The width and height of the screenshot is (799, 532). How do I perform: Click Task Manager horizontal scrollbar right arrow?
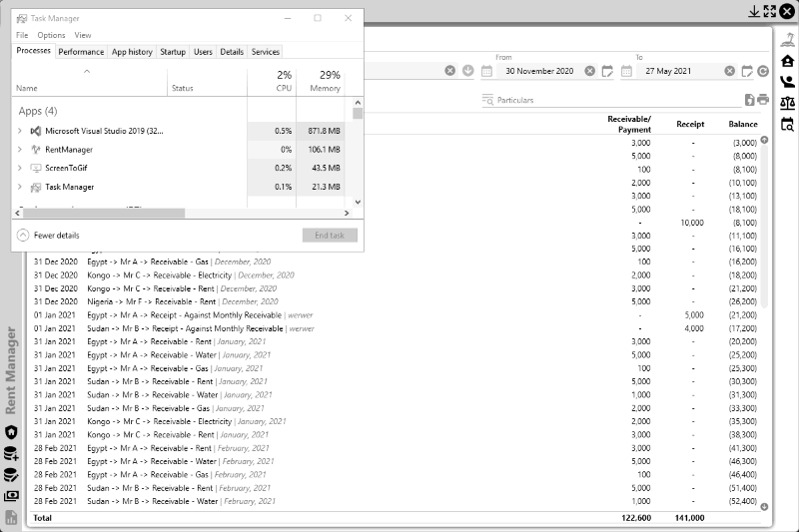[347, 214]
